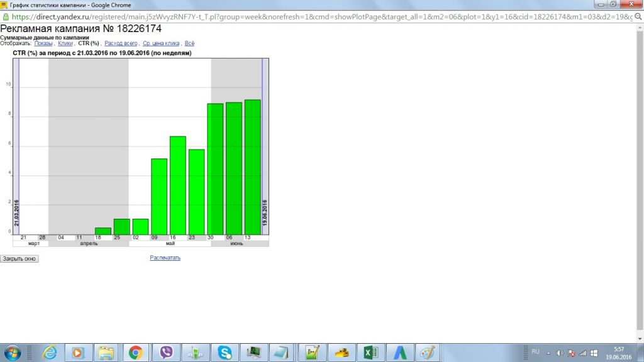The image size is (644, 362).
Task: Open Windows Explorer folder icon in taskbar
Action: 106,353
